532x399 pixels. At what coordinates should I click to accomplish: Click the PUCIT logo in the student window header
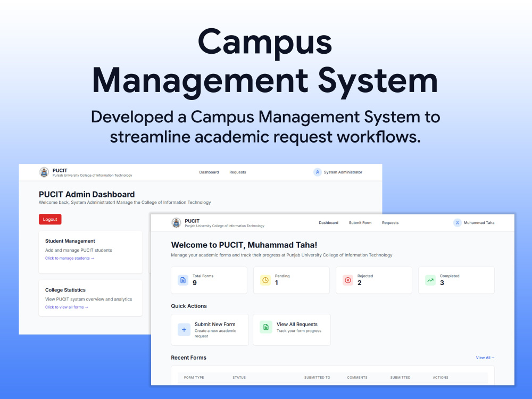click(x=176, y=223)
